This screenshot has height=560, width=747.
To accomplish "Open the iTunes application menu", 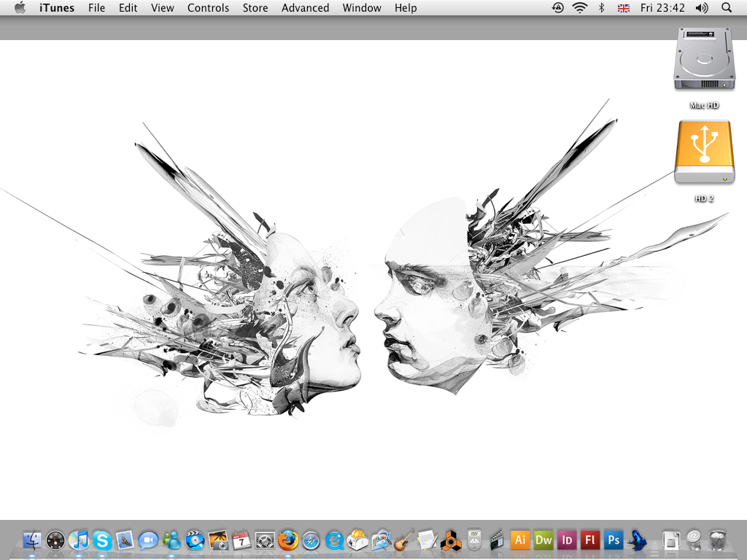I will pyautogui.click(x=57, y=7).
